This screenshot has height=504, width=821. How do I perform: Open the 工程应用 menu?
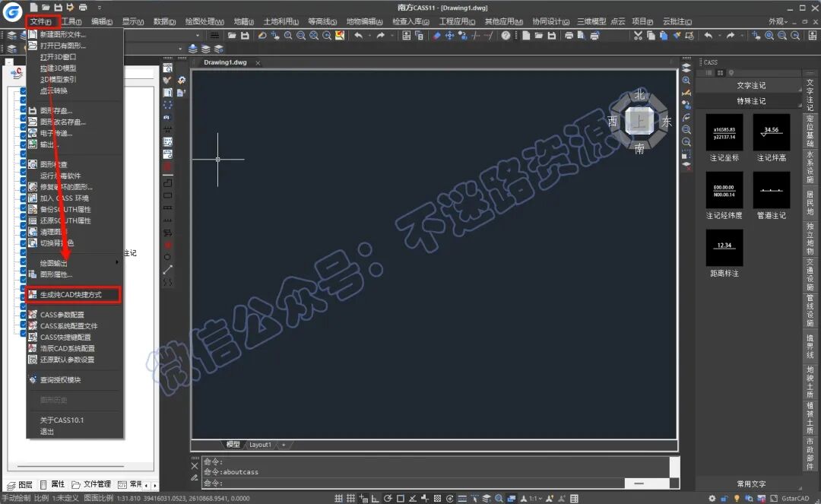457,21
